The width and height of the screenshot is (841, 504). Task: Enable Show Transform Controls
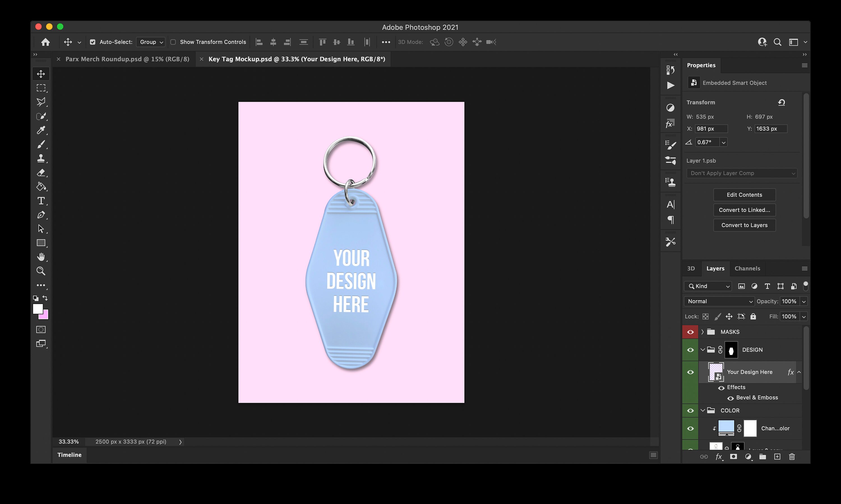(x=173, y=42)
